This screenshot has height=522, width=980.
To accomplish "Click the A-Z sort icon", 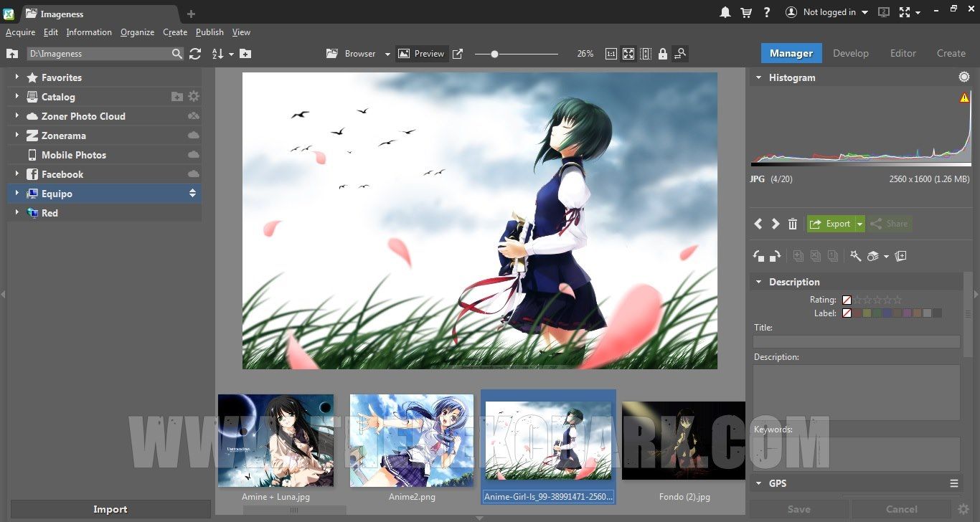I will (x=218, y=54).
